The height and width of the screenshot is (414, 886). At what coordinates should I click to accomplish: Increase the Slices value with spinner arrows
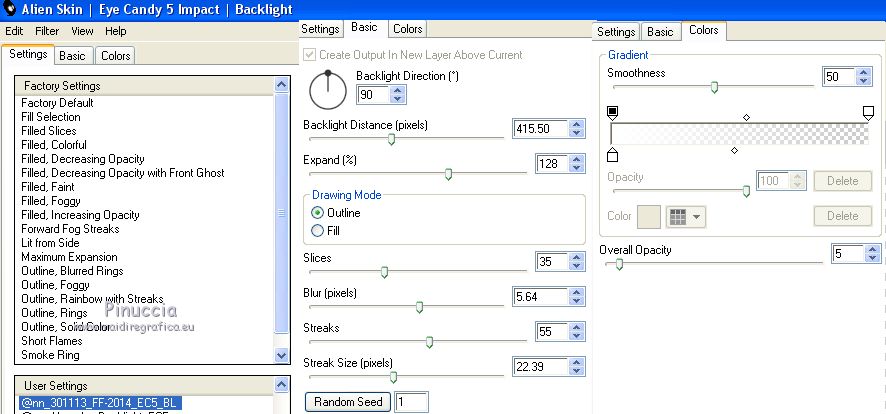point(576,258)
